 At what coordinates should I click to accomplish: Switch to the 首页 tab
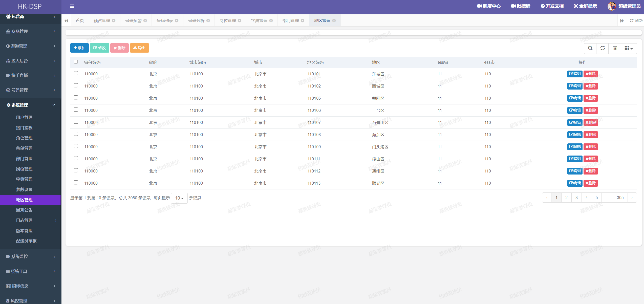coord(80,21)
